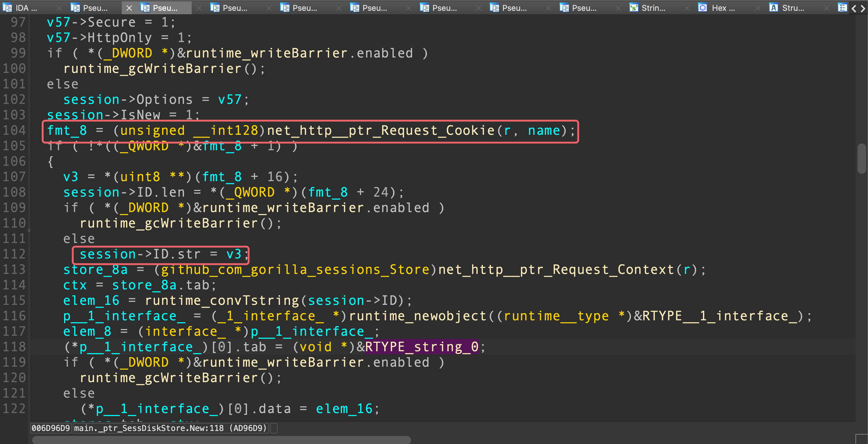Switch to the IDA View tab
868x444 pixels.
[x=26, y=8]
